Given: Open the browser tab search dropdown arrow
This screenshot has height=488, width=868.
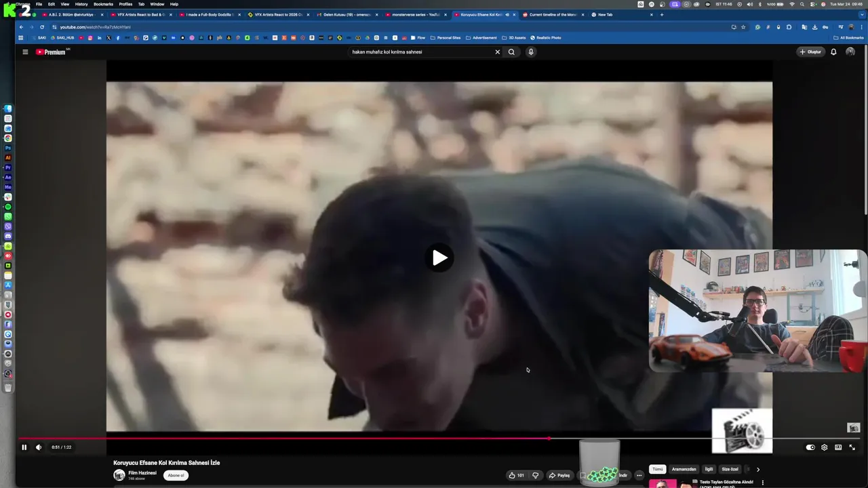Looking at the screenshot, I should [863, 14].
